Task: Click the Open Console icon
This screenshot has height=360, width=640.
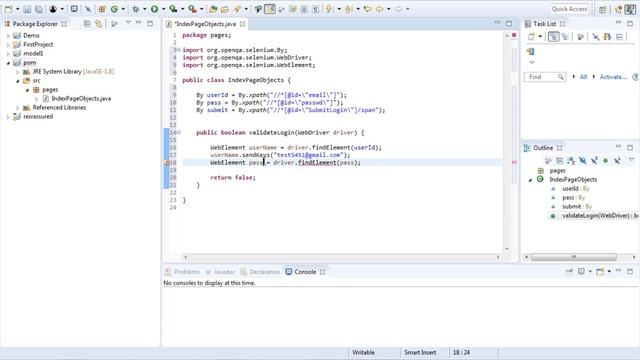Action: tap(600, 272)
